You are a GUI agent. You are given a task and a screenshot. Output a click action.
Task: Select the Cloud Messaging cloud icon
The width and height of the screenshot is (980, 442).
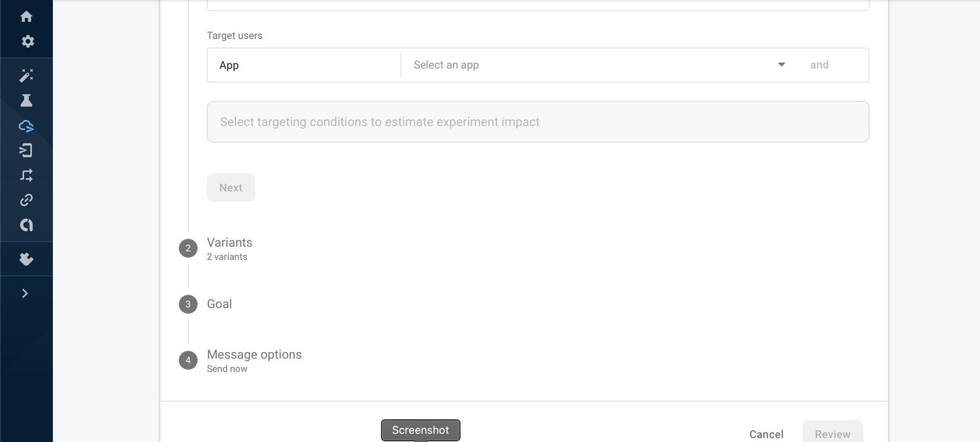coord(26,126)
